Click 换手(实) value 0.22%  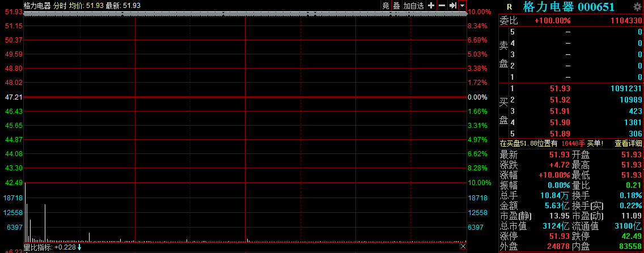[x=632, y=206]
